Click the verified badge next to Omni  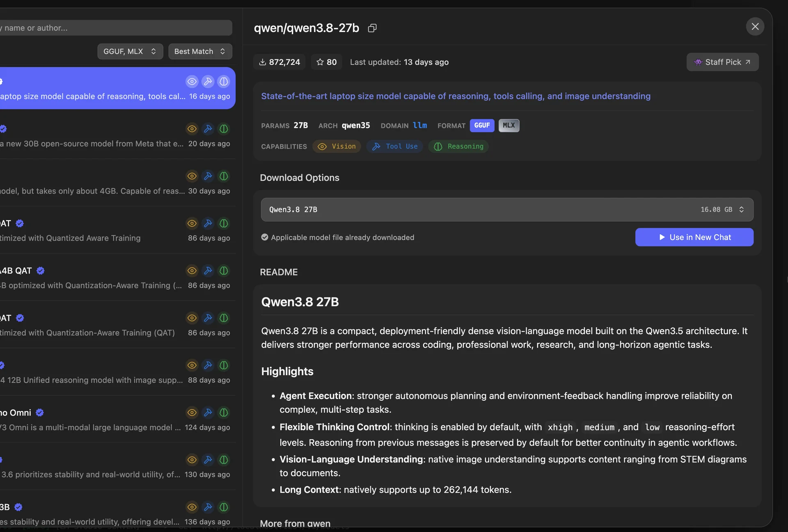40,413
